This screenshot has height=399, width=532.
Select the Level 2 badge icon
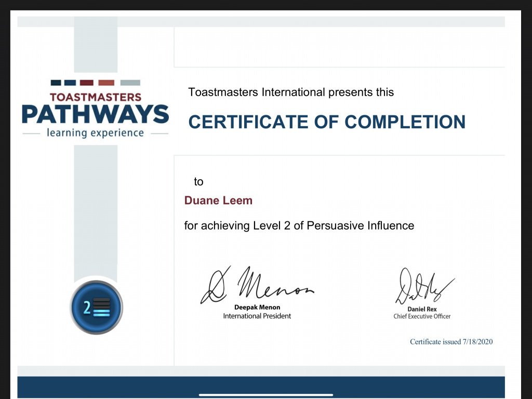97,308
